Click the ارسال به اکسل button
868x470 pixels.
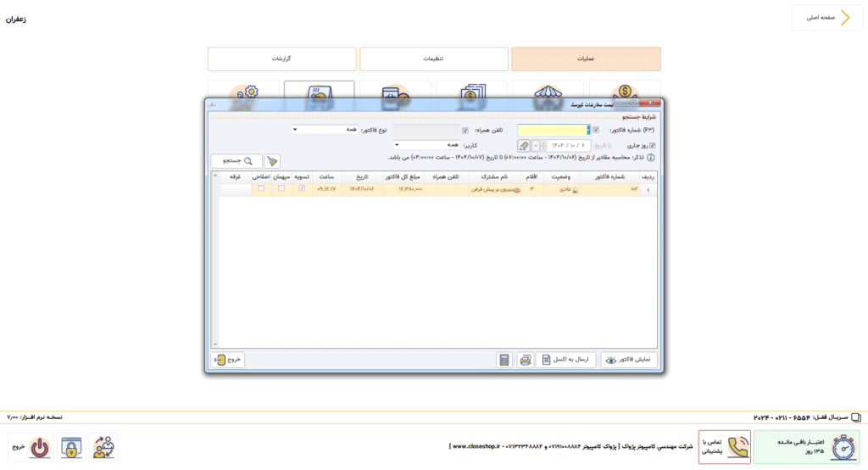[x=565, y=360]
